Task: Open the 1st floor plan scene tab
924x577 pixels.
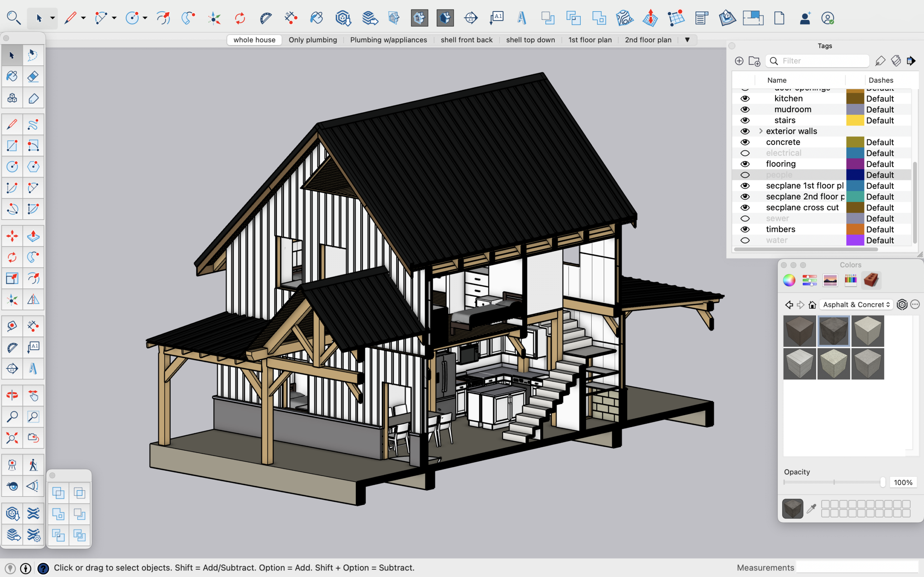Action: point(589,40)
